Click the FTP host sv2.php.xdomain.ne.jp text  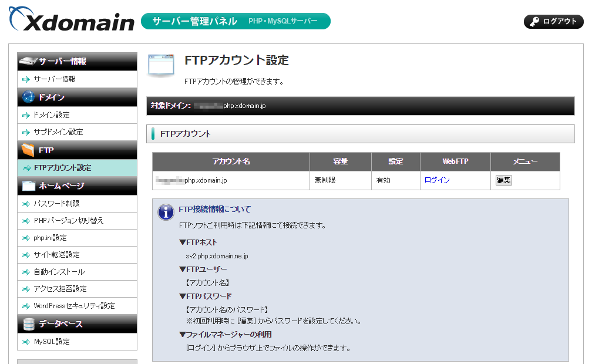coord(217,256)
